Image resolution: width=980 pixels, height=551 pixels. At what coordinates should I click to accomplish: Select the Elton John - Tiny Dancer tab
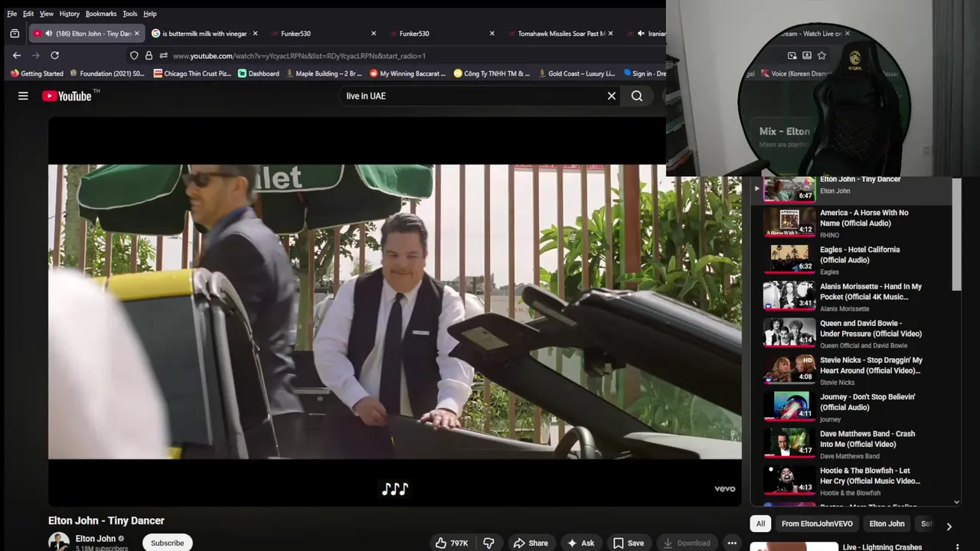tap(86, 34)
